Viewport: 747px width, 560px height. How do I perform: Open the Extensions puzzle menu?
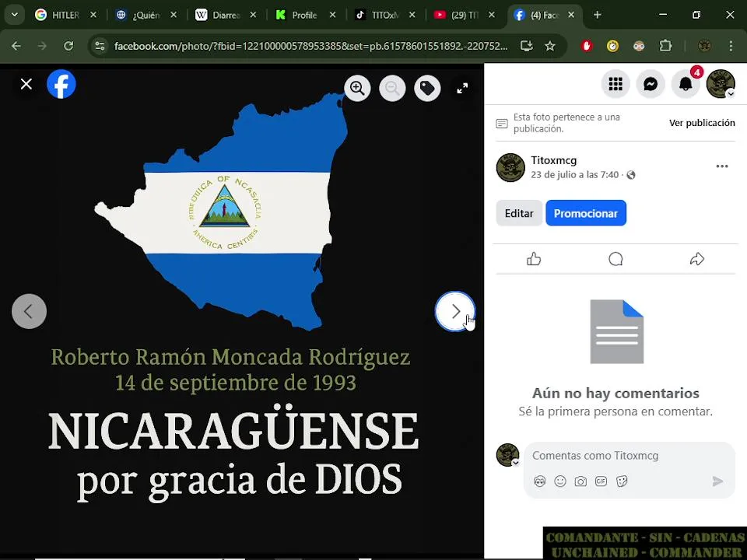tap(665, 46)
